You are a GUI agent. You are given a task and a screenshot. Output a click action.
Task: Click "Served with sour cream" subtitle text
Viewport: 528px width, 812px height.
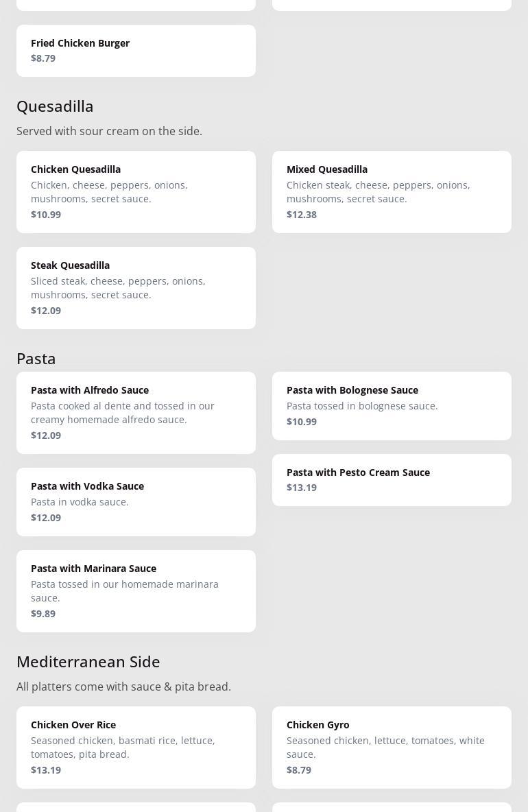coord(109,131)
